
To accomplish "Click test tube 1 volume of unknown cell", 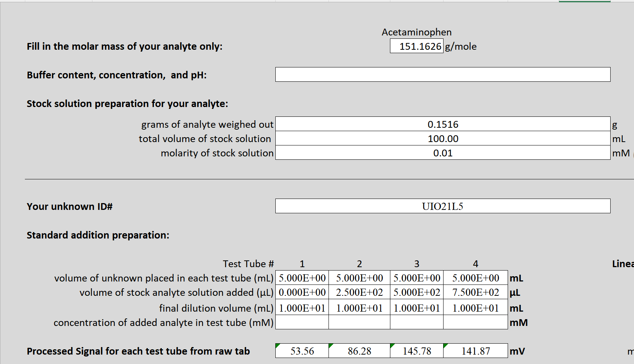I will tap(301, 278).
